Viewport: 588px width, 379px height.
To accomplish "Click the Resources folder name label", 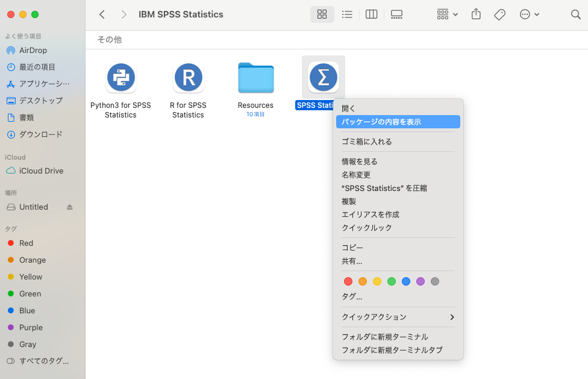I will 256,105.
